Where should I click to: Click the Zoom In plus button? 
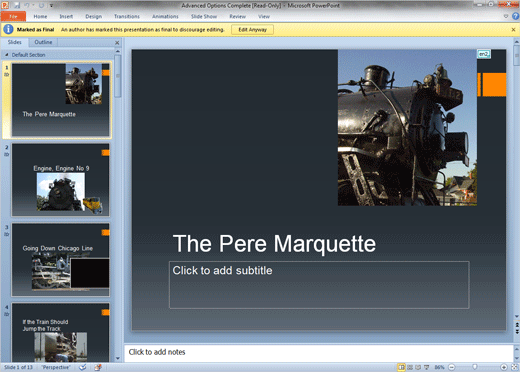coord(504,367)
